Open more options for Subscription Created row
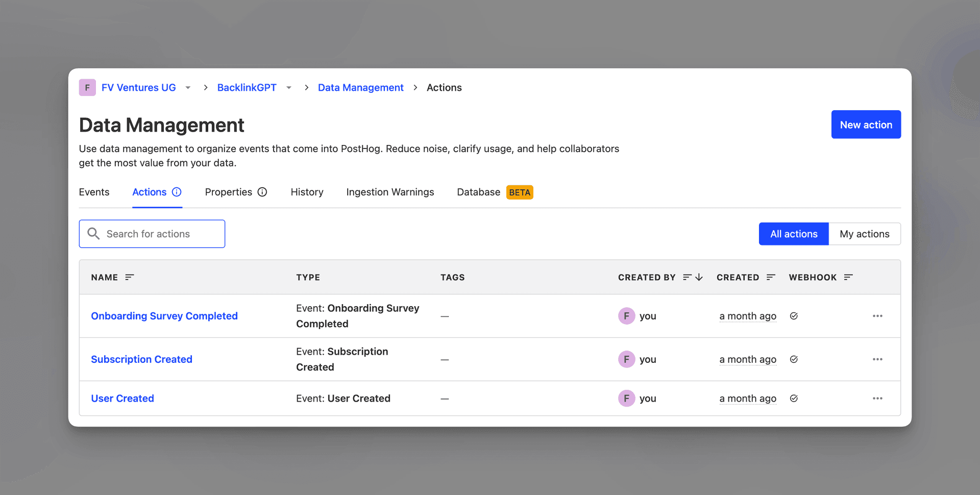Screen dimensions: 980x495 click(x=877, y=359)
